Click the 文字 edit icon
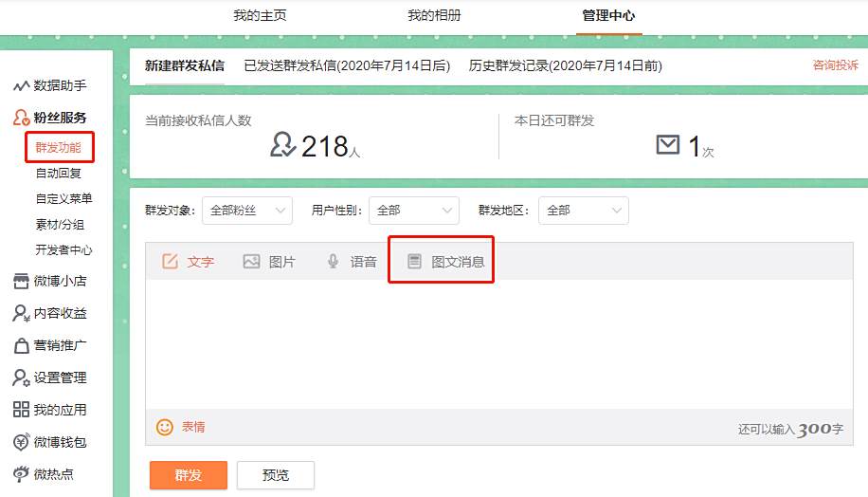868x497 pixels. [170, 261]
